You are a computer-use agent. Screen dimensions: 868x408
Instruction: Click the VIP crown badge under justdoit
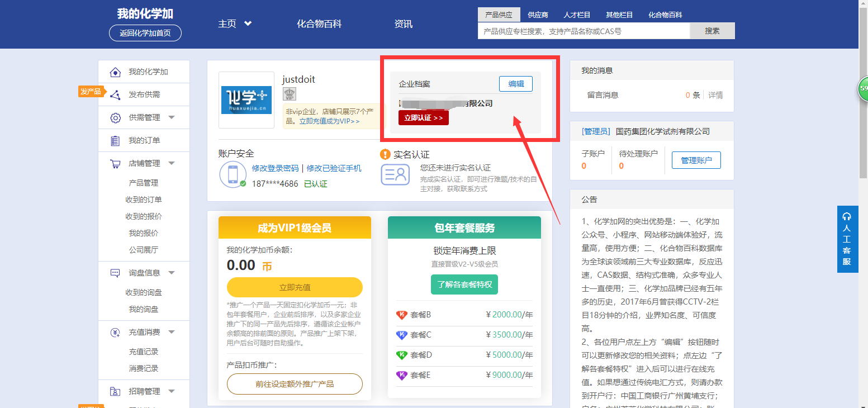click(289, 94)
